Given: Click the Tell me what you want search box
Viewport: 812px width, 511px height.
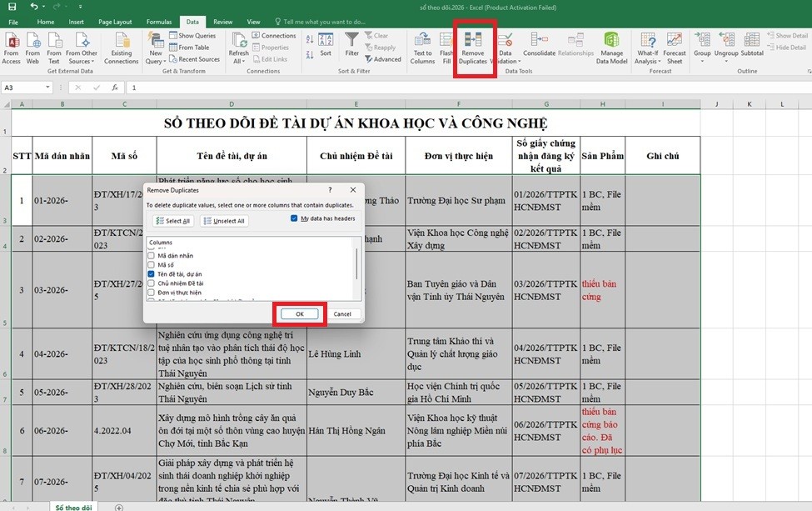Looking at the screenshot, I should 321,22.
